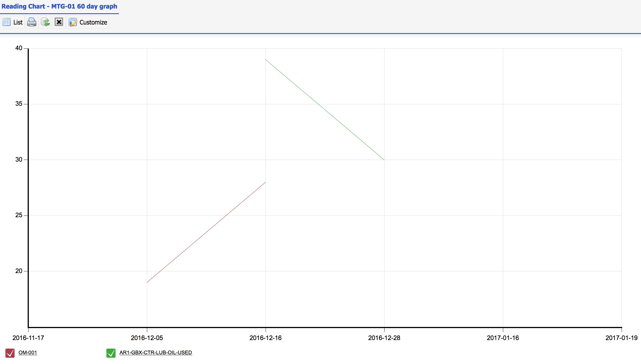Viewport: 641px width, 364px height.
Task: Click the 2017-01-19 x-axis date label
Action: click(622, 338)
